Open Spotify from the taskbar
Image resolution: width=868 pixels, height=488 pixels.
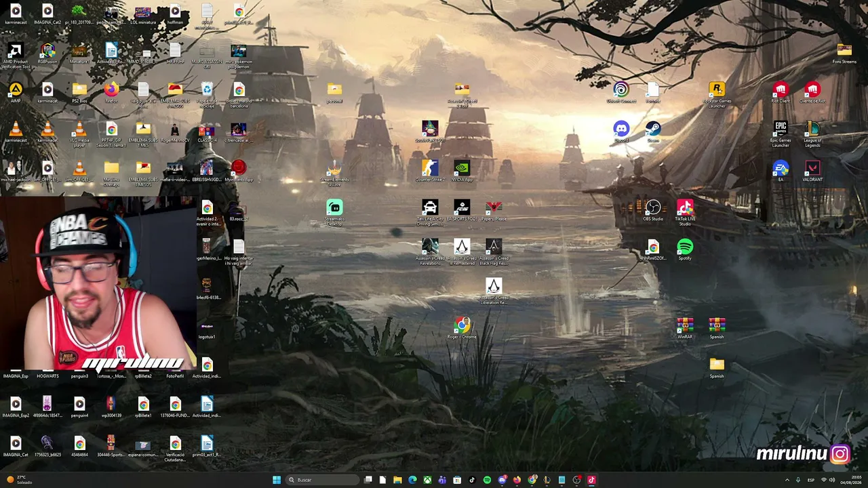[x=487, y=480]
